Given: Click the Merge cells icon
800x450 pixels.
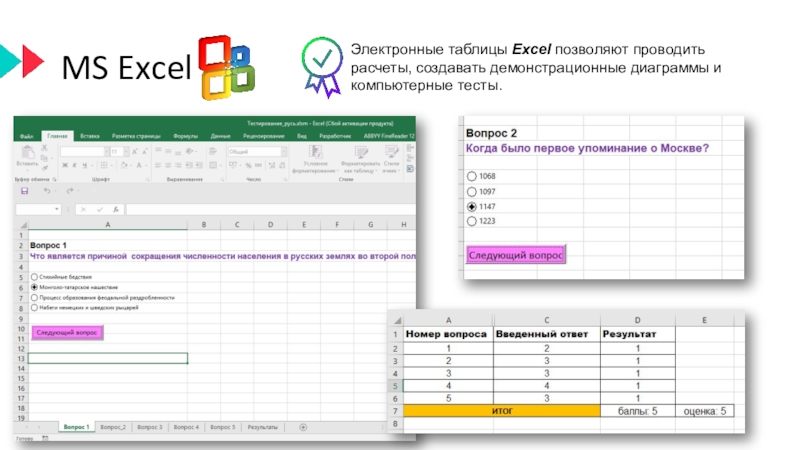Looking at the screenshot, I should 213,165.
